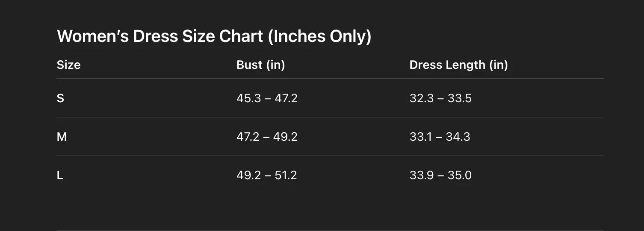Click the bust range cell for size L
644x231 pixels.
pyautogui.click(x=267, y=175)
